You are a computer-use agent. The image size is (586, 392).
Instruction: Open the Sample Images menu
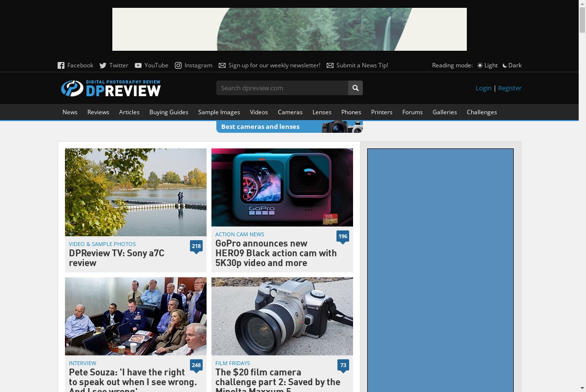point(219,112)
